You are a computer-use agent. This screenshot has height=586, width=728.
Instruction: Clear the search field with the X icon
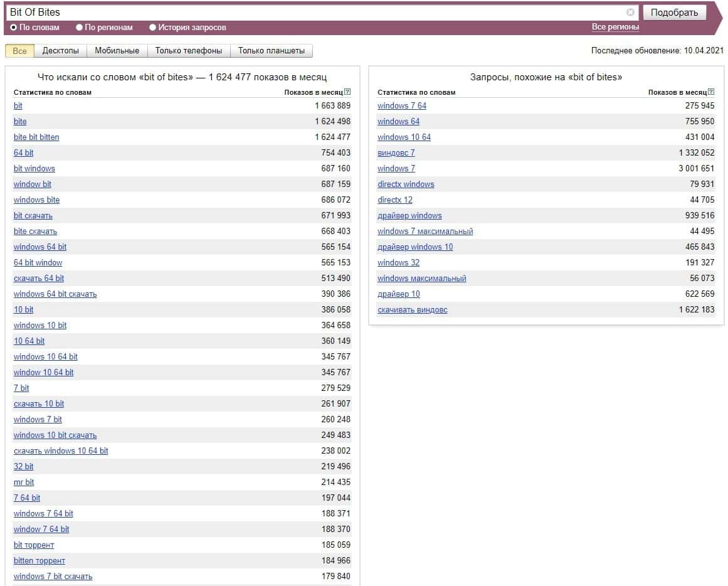630,13
